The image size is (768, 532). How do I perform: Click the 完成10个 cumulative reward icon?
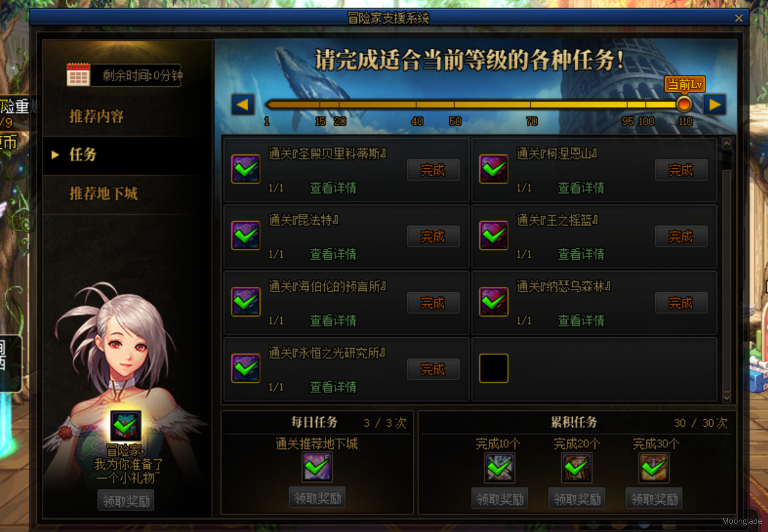click(x=500, y=468)
